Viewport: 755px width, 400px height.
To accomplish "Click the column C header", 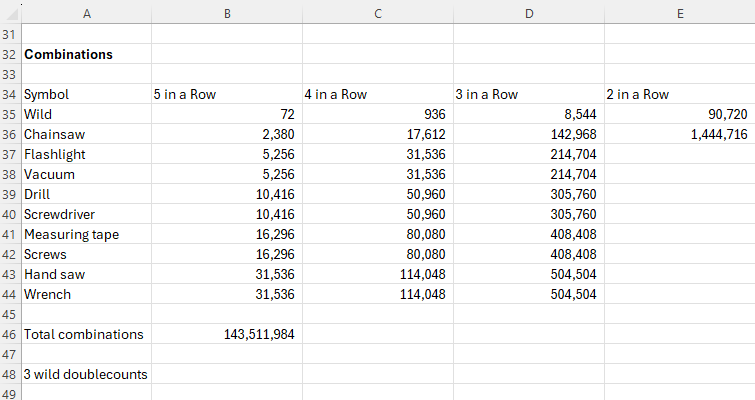I will [x=377, y=13].
